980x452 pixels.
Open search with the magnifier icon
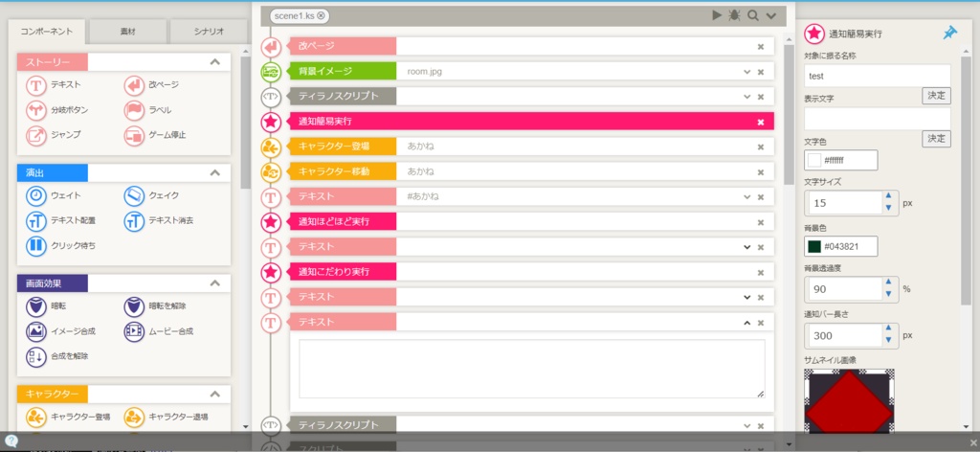(x=753, y=15)
